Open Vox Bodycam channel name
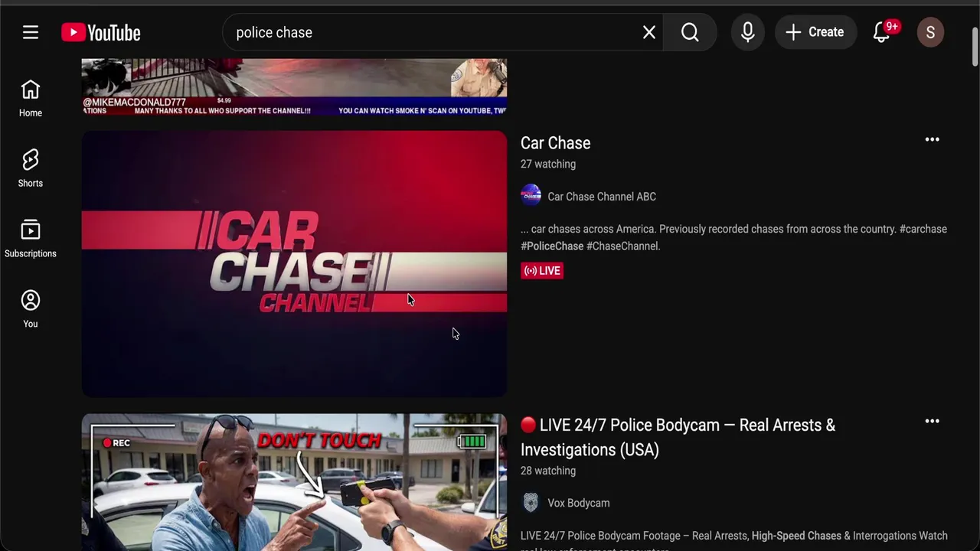The image size is (980, 551). coord(578,503)
